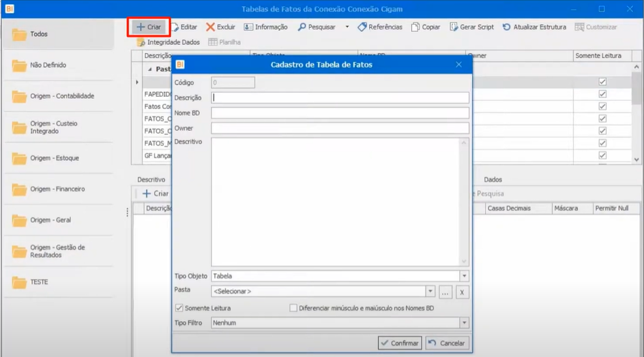Click the Descritivo area scroll down arrow
The width and height of the screenshot is (644, 357).
point(464,262)
